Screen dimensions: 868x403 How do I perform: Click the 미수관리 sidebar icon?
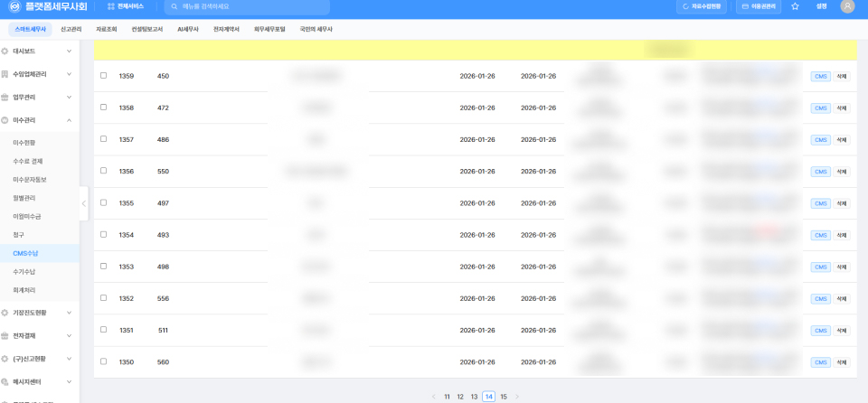(5, 120)
